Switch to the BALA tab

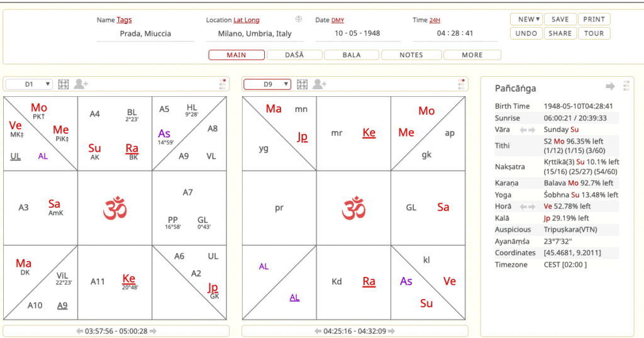tap(352, 55)
